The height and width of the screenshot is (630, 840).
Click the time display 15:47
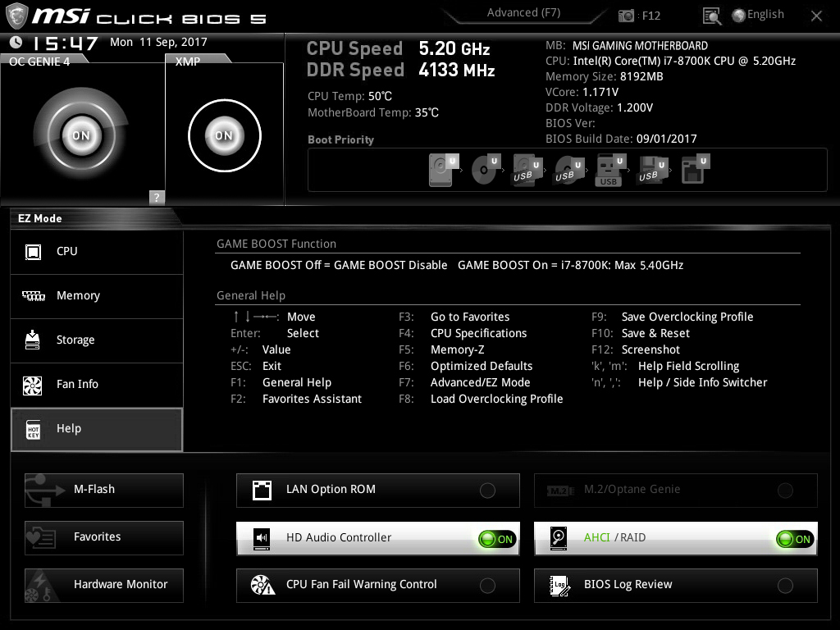[66, 43]
